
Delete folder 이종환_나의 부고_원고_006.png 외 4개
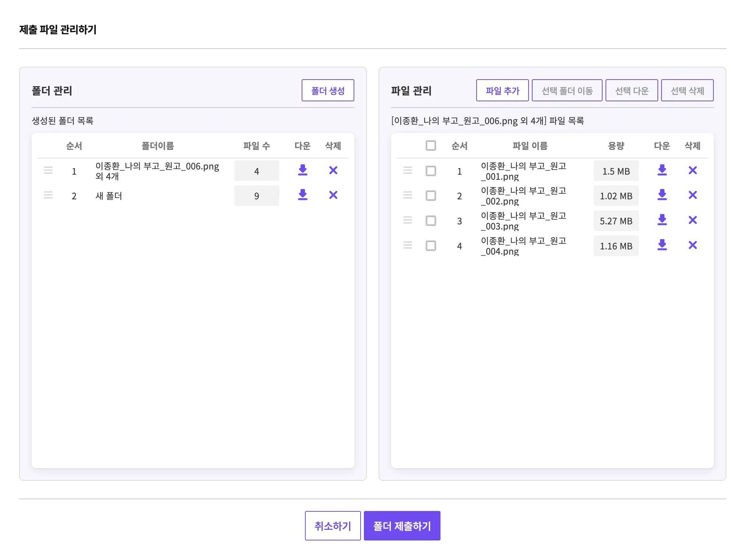(x=333, y=170)
